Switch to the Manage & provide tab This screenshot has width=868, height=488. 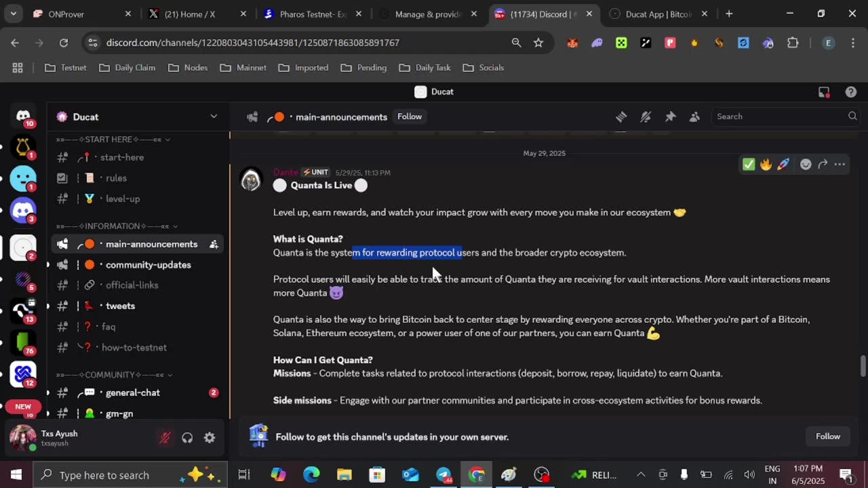point(429,14)
